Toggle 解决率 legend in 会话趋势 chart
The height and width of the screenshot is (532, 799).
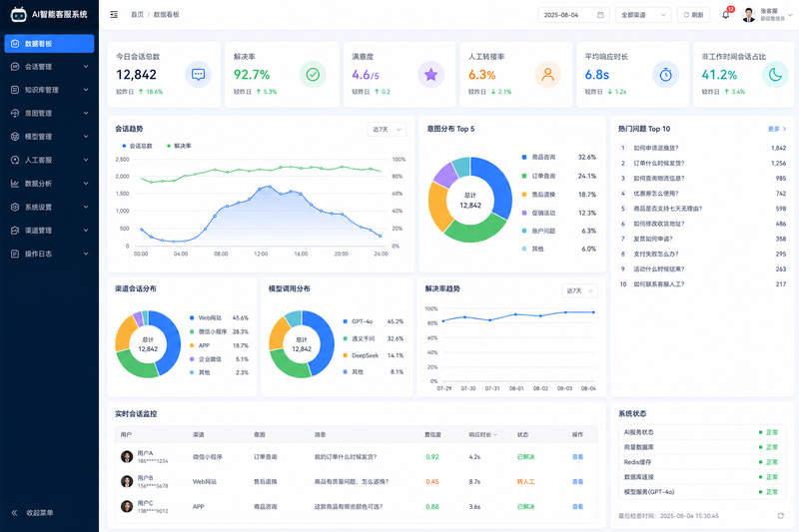point(179,146)
